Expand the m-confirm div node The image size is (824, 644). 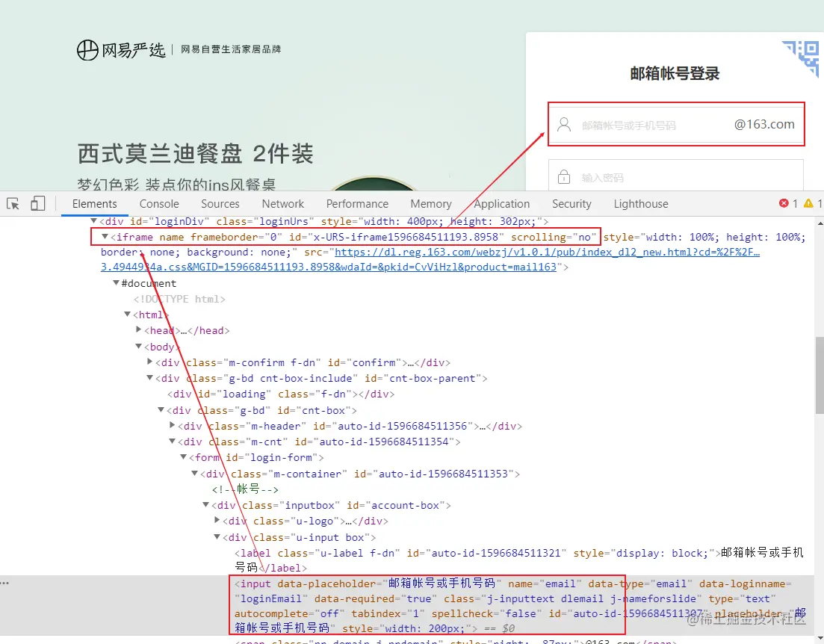pos(149,362)
